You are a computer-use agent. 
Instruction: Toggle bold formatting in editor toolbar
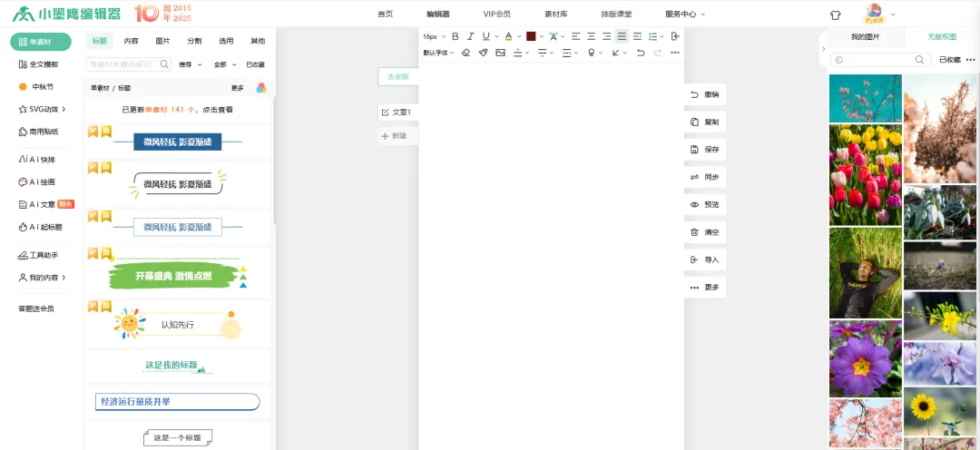[x=456, y=36]
